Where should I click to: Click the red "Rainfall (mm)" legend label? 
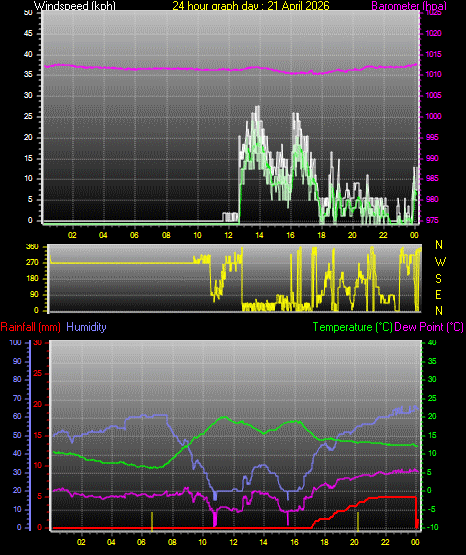(x=30, y=327)
